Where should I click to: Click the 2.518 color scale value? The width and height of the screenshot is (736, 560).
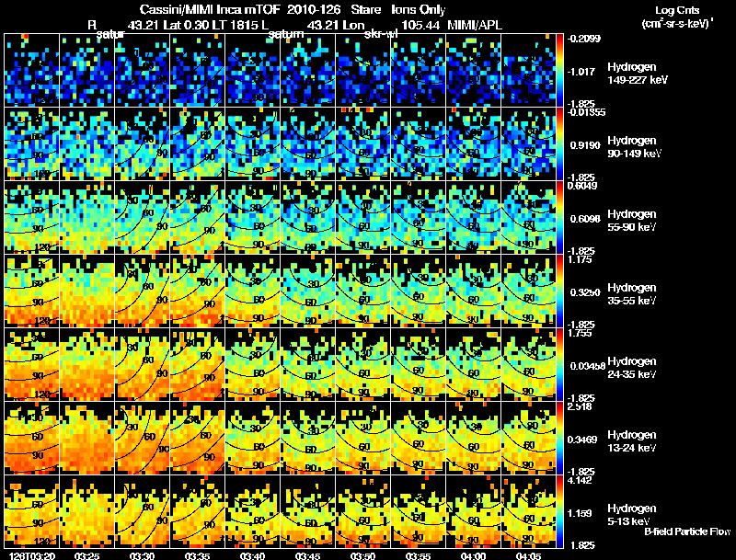click(x=580, y=406)
